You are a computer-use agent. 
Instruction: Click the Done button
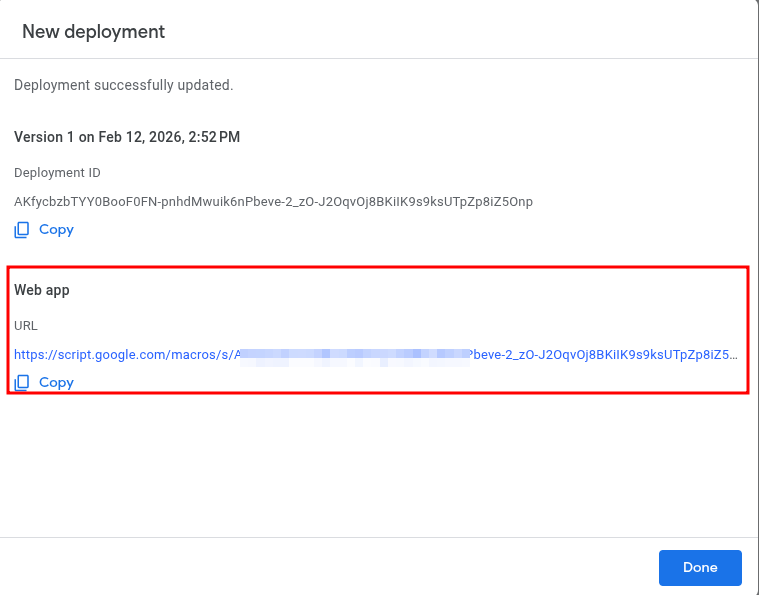[700, 567]
